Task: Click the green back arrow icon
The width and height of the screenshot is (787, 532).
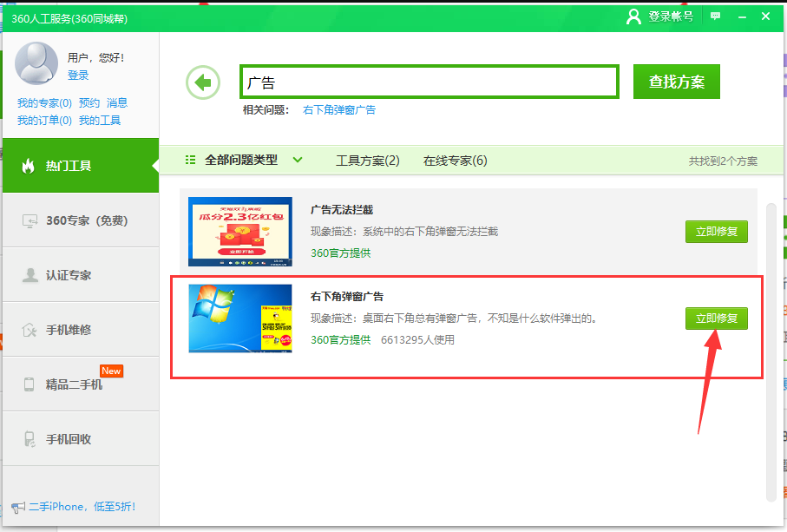Action: coord(203,82)
